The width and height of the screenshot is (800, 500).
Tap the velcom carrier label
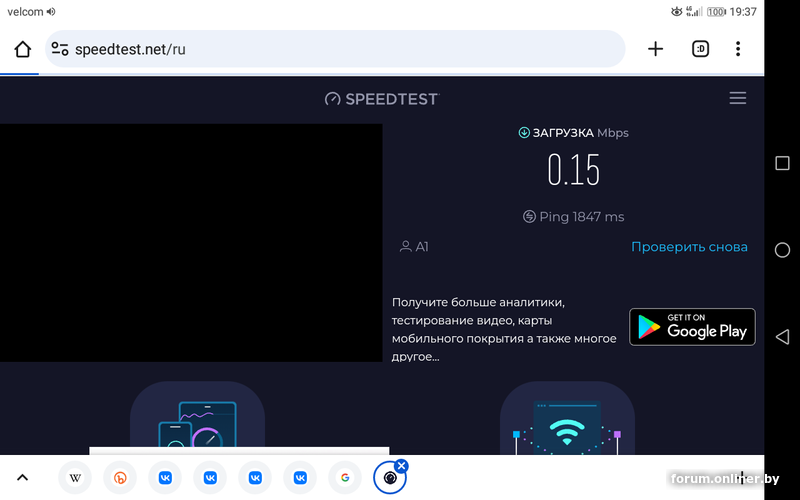26,12
